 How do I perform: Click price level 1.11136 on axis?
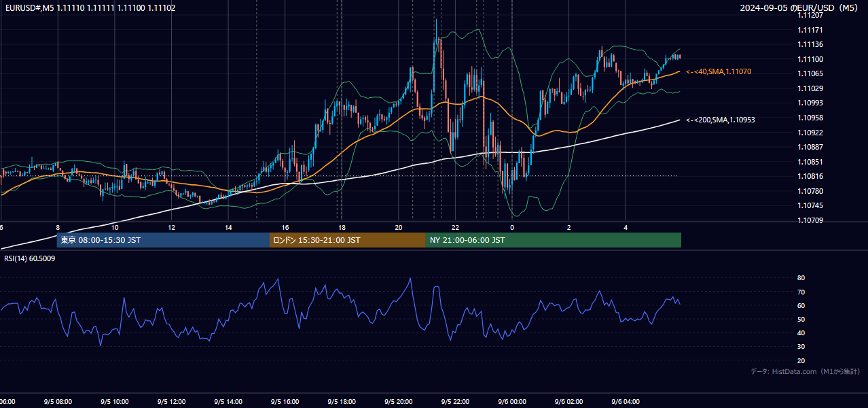(810, 44)
